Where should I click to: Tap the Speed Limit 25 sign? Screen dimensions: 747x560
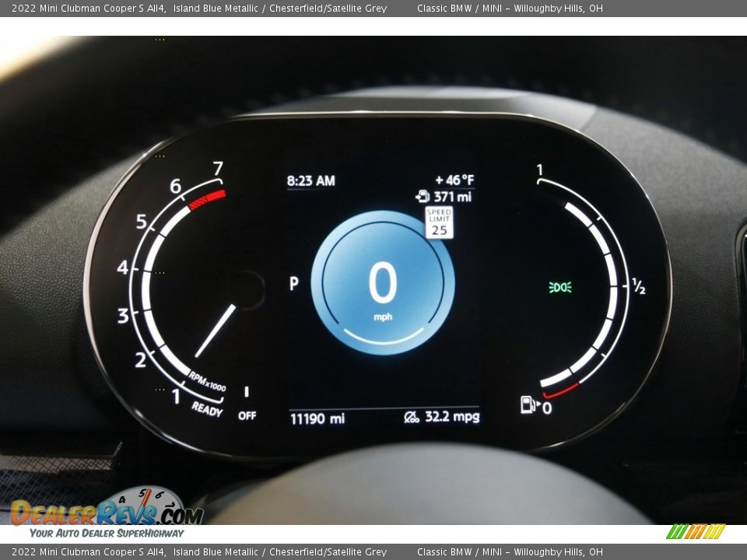coord(439,222)
